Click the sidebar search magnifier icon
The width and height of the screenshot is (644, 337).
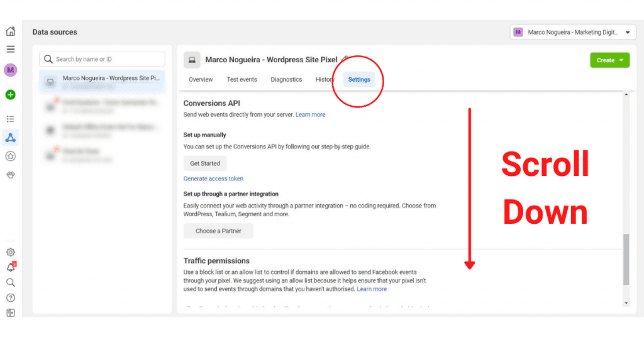(11, 282)
